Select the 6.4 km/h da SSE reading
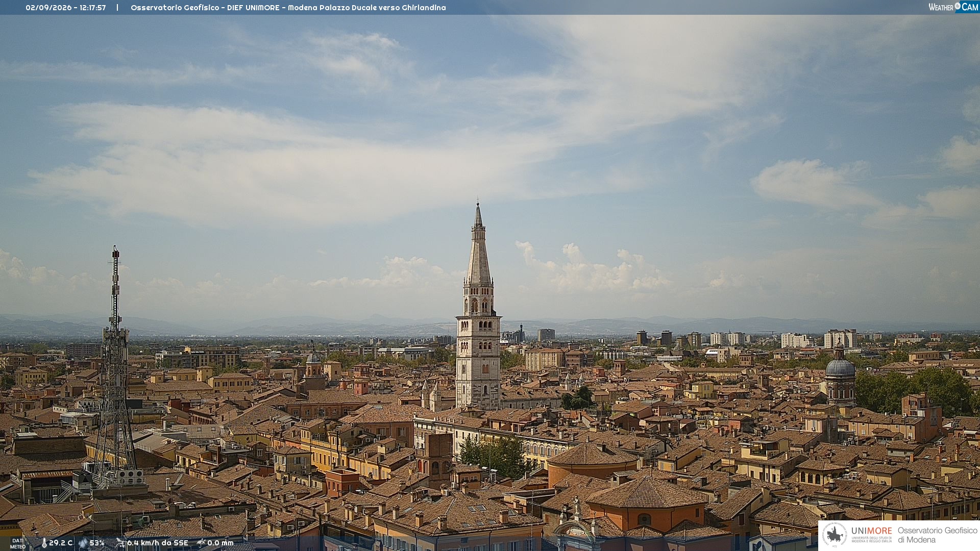Viewport: 980px width, 551px height. pyautogui.click(x=158, y=543)
